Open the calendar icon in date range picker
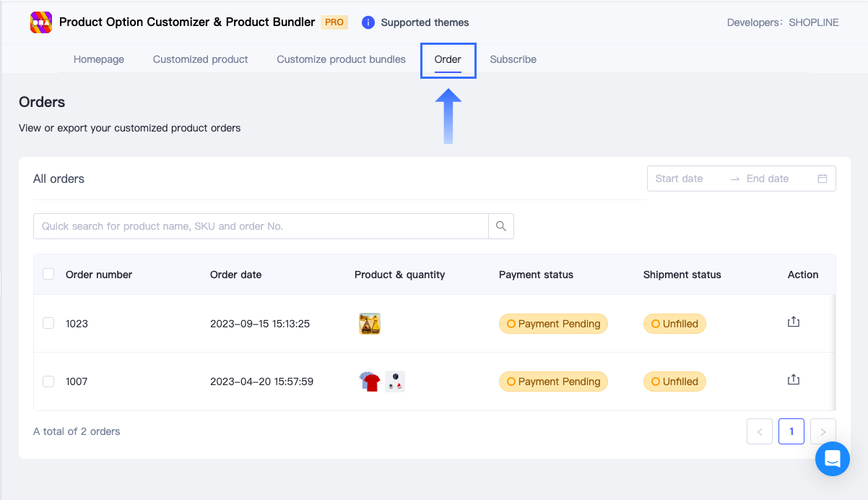This screenshot has height=500, width=868. click(823, 178)
